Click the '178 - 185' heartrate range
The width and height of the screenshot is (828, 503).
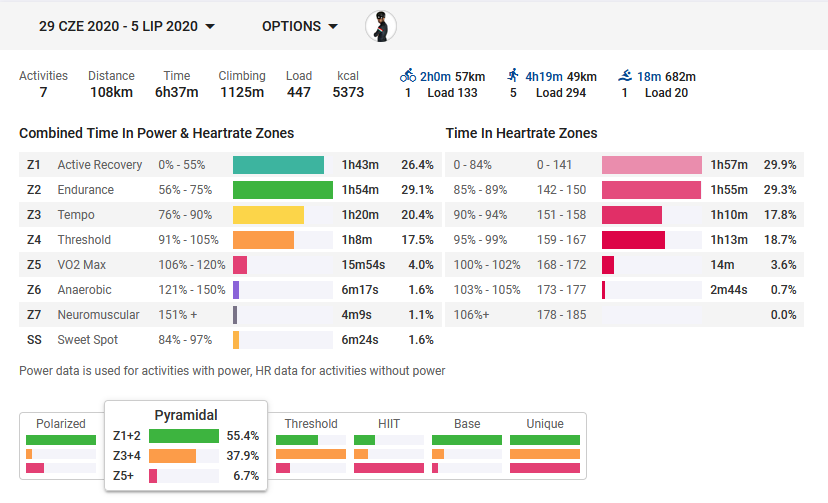(x=561, y=315)
